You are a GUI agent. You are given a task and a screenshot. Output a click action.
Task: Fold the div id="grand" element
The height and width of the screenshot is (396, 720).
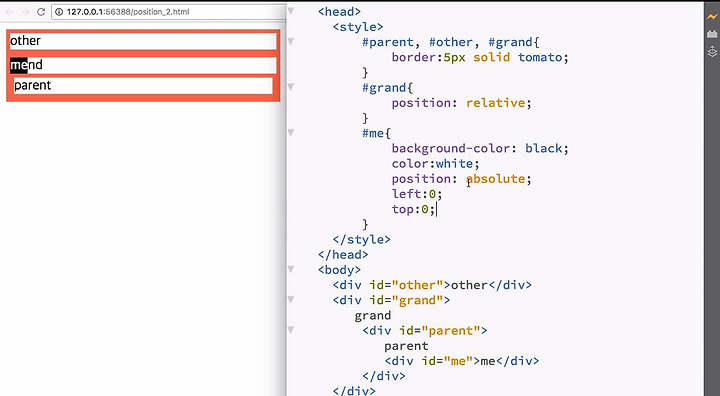[291, 300]
